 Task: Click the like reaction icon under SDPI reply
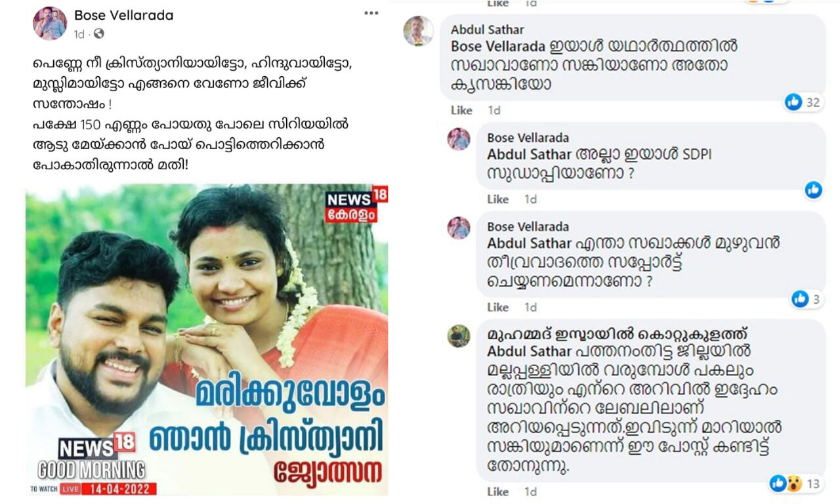pos(813,190)
